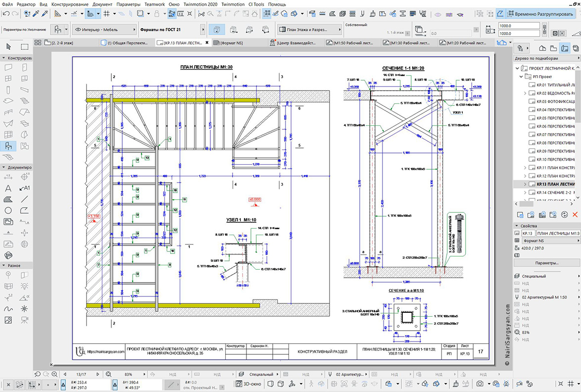Image resolution: width=581 pixels, height=392 pixels.
Task: Click the 3D-окно button
Action: click(x=248, y=384)
